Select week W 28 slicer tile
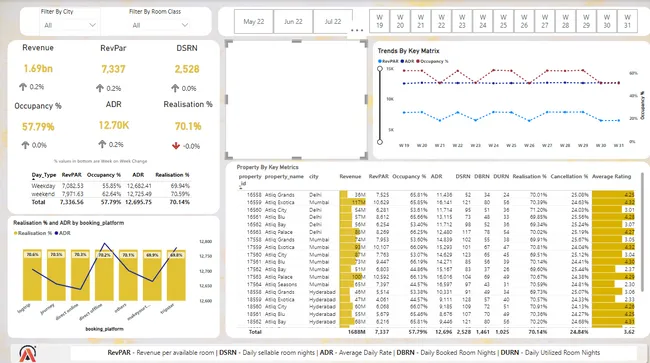This screenshot has height=363, width=650. [x=565, y=21]
